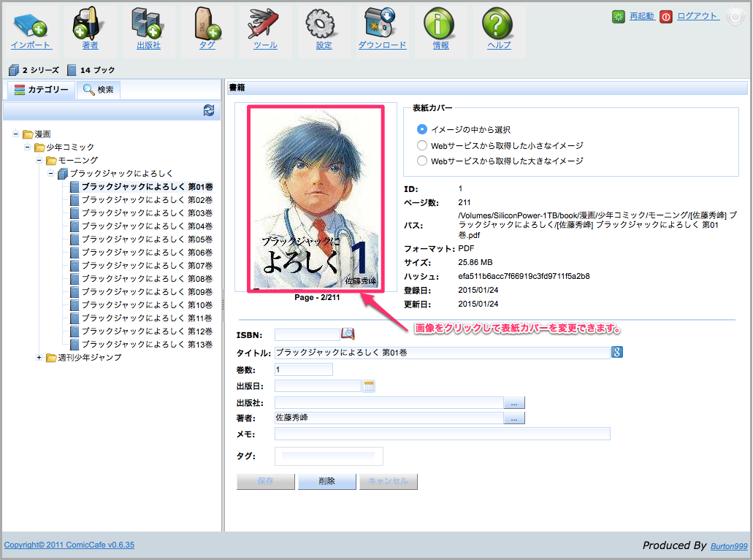Click the ログアウト link
Image resolution: width=753 pixels, height=560 pixels.
pos(697,16)
